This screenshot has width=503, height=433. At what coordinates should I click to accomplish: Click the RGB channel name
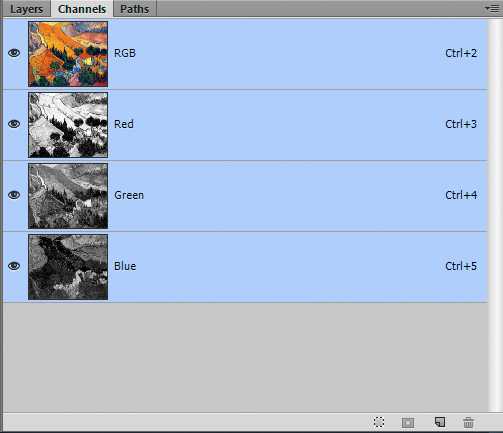click(x=125, y=53)
